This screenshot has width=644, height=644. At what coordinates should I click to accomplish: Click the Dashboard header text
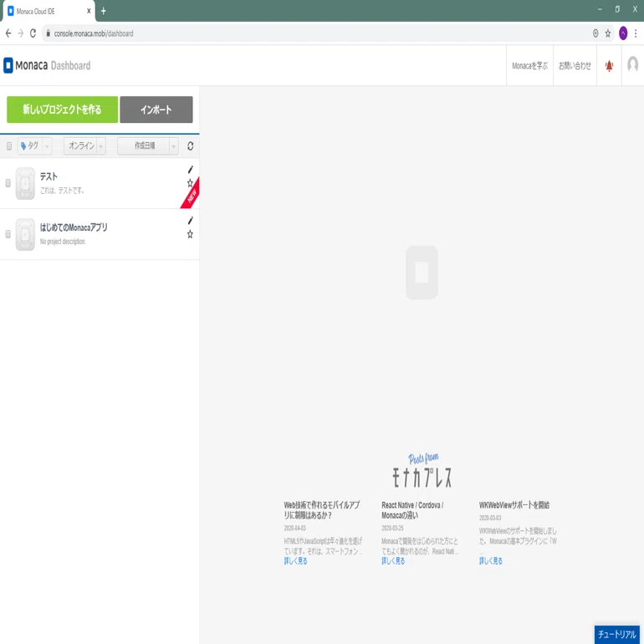click(x=70, y=66)
